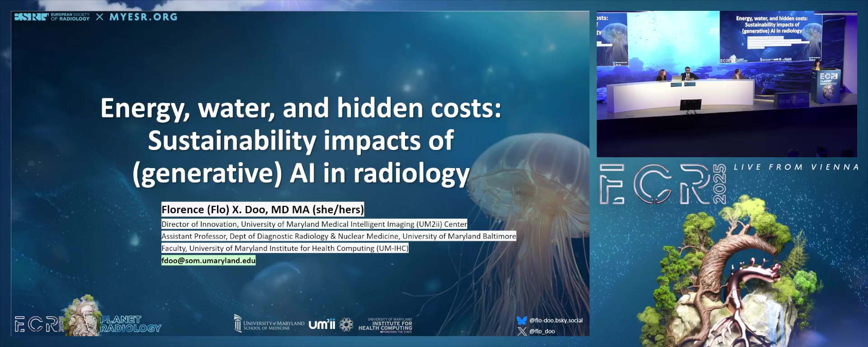The width and height of the screenshot is (868, 347).
Task: Click the live stage camera video thumbnail
Action: pos(726,84)
